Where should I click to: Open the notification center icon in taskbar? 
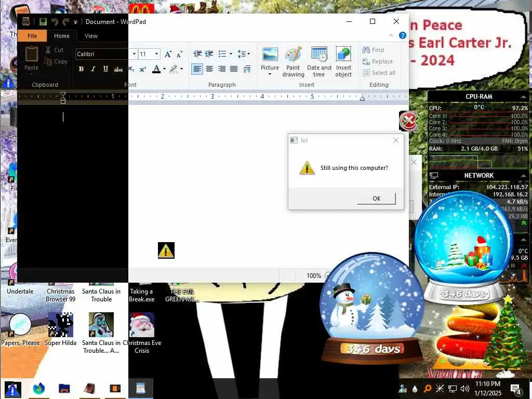516,389
